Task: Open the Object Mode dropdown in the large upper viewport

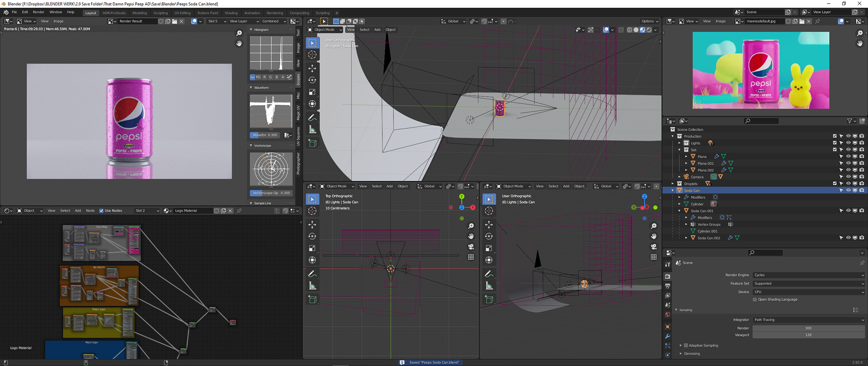Action: (x=325, y=30)
